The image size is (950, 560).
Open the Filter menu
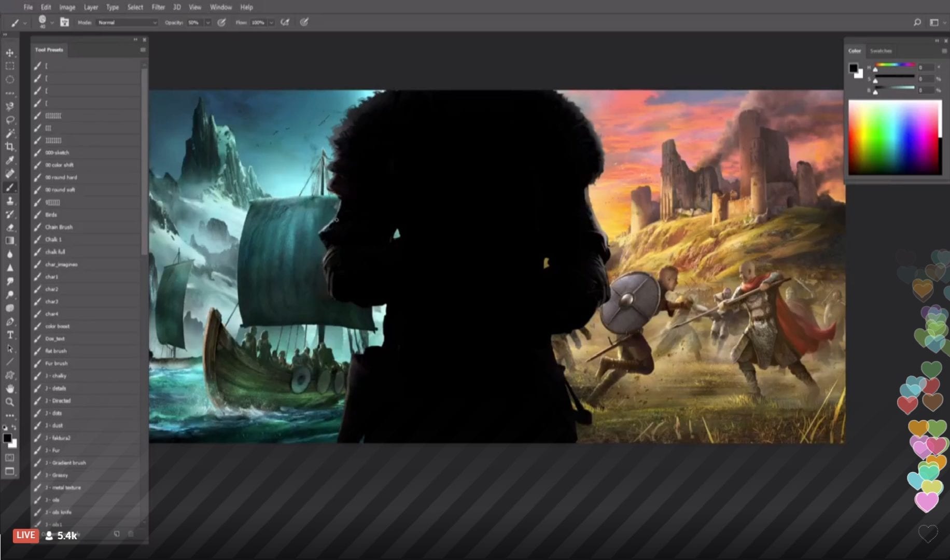pyautogui.click(x=158, y=7)
